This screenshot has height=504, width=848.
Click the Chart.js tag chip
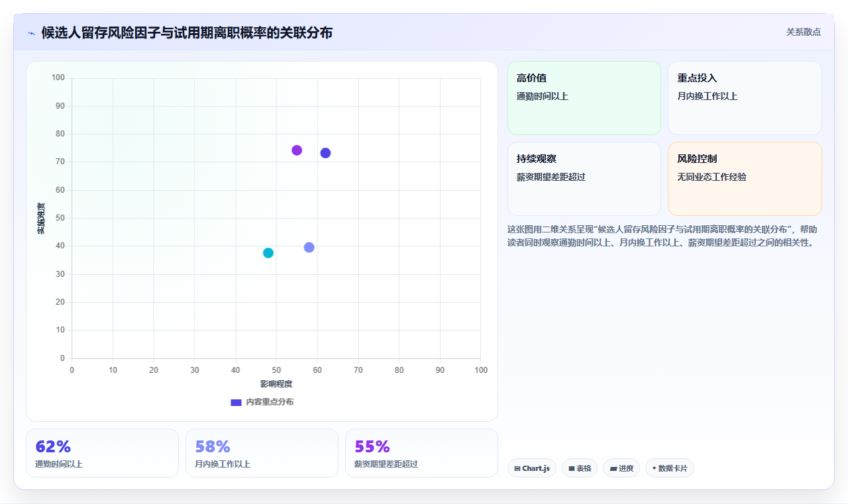click(532, 468)
